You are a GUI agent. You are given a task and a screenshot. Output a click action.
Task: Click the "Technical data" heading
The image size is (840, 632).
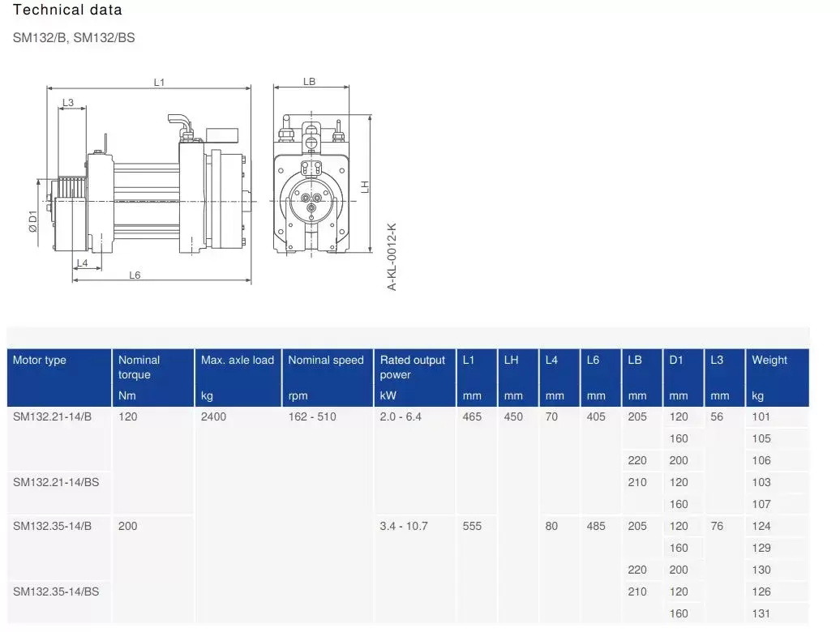(x=67, y=10)
